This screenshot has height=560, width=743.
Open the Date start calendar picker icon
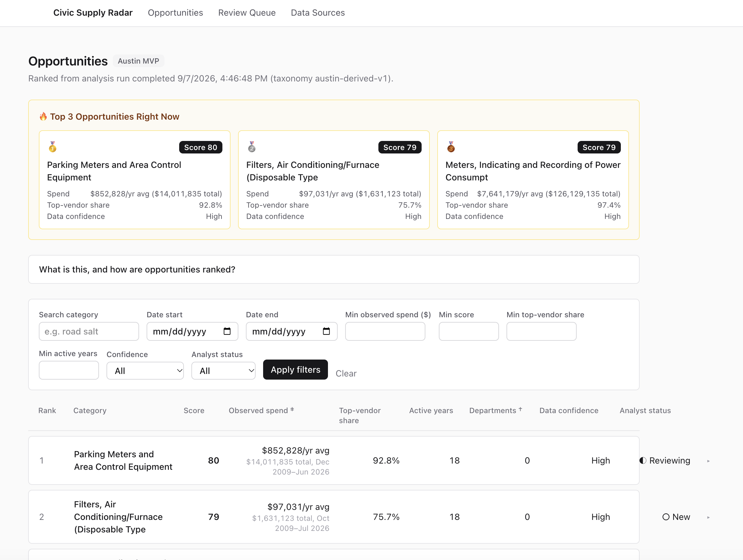[227, 331]
